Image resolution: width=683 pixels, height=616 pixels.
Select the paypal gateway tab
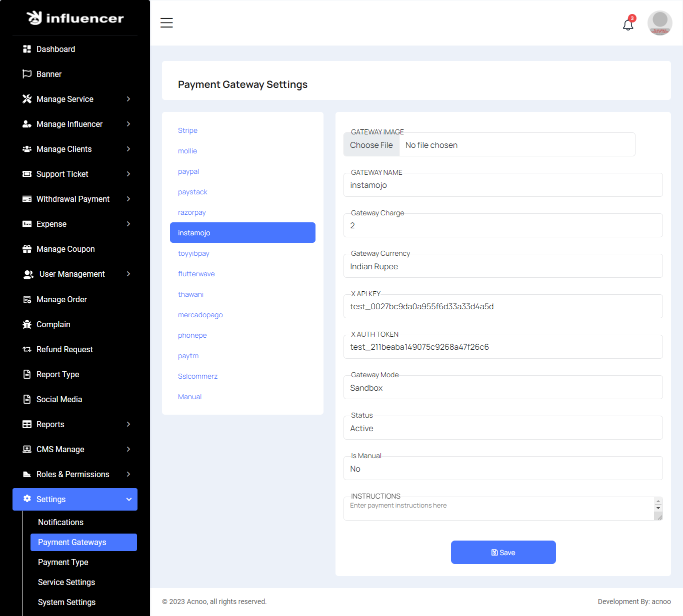click(188, 171)
